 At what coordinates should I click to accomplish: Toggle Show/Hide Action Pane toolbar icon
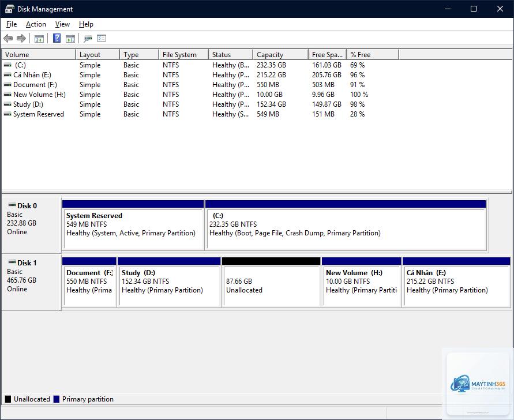[x=70, y=39]
